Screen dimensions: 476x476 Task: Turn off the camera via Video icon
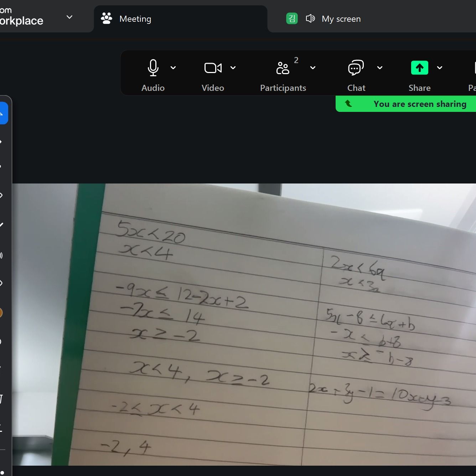pyautogui.click(x=213, y=68)
